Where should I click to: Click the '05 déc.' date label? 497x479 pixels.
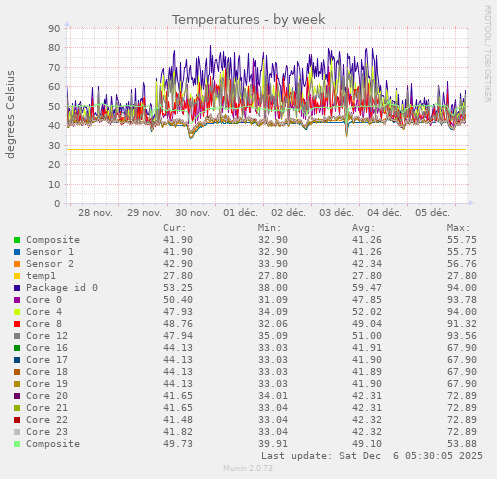(432, 213)
